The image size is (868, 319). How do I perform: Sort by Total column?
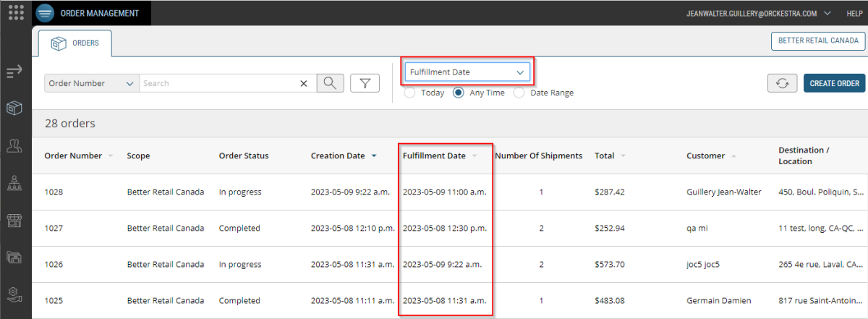click(x=610, y=156)
